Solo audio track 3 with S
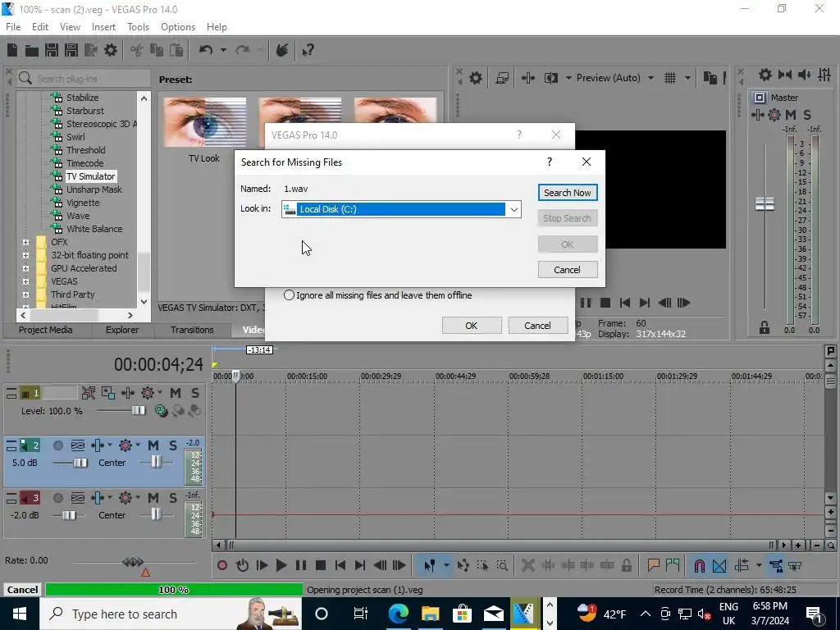The width and height of the screenshot is (840, 630). tap(173, 498)
